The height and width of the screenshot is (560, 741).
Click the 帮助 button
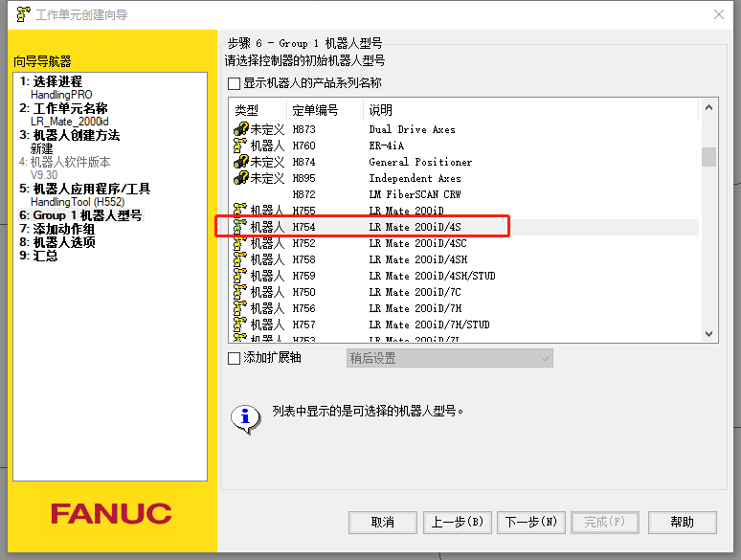coord(683,523)
